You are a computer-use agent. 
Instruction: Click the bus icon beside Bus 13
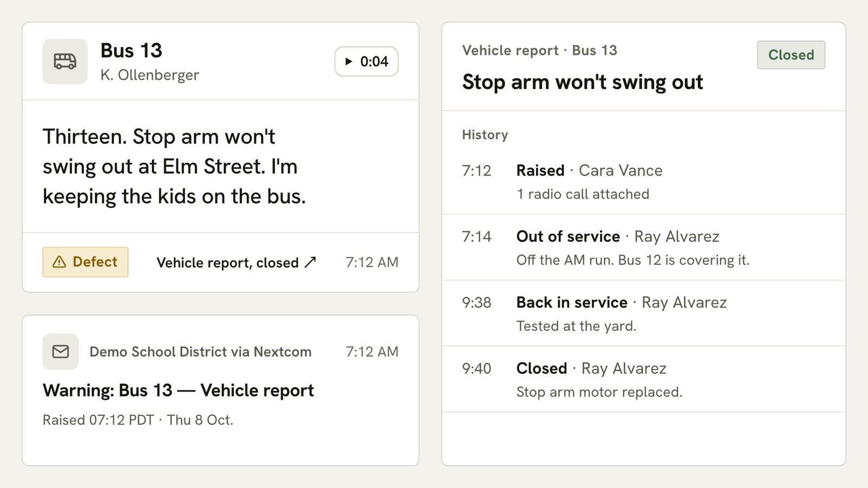pos(65,61)
